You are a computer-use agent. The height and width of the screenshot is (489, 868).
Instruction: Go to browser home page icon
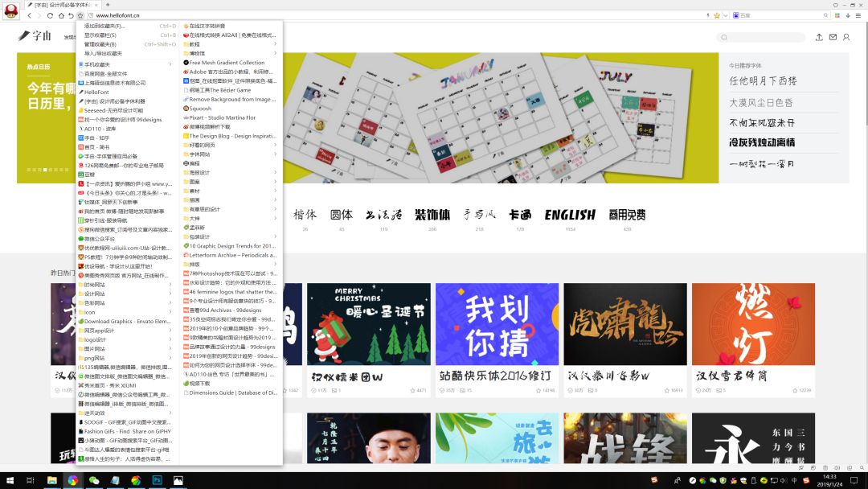click(60, 15)
